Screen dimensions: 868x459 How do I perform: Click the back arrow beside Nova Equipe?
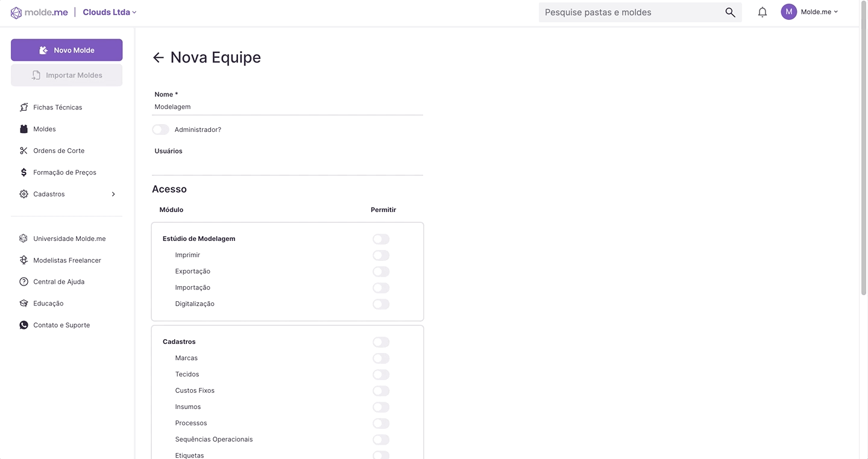tap(159, 57)
